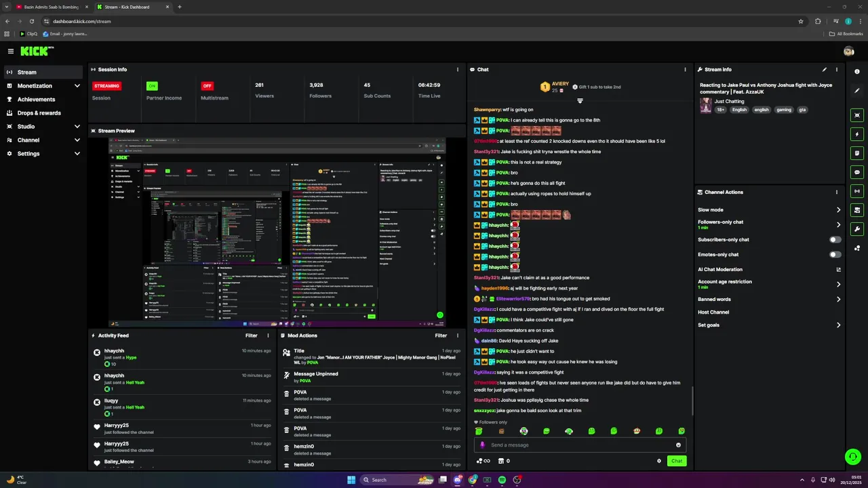Click the Kick logo
868x488 pixels.
pos(35,51)
